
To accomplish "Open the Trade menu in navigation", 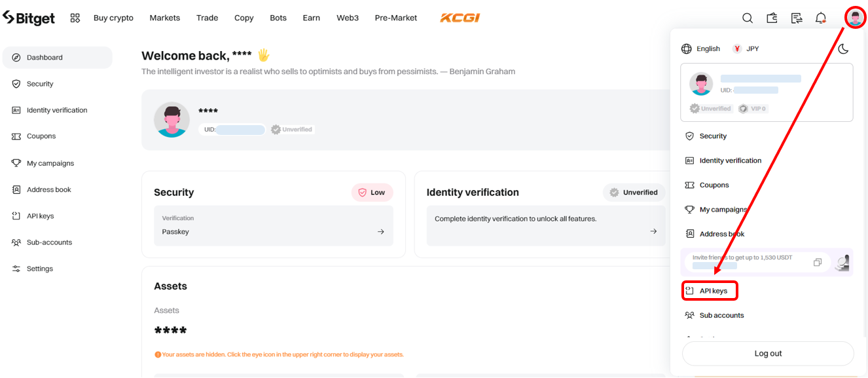I will point(207,18).
